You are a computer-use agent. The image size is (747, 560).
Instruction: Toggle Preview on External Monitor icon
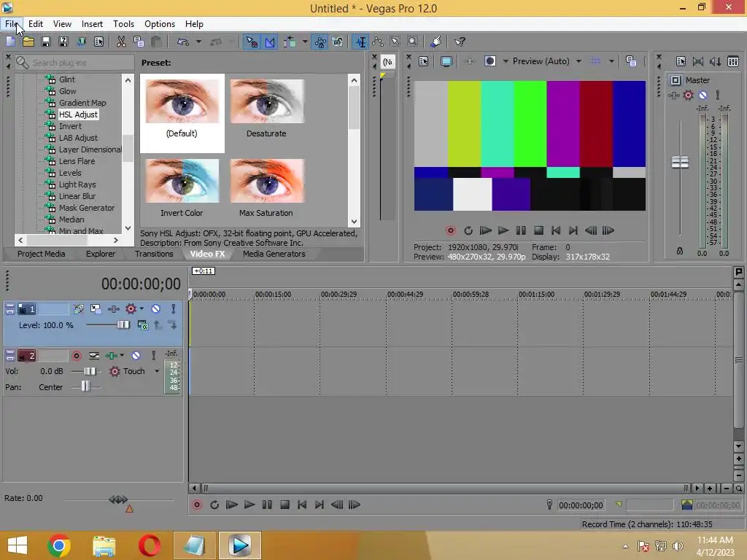[x=446, y=61]
